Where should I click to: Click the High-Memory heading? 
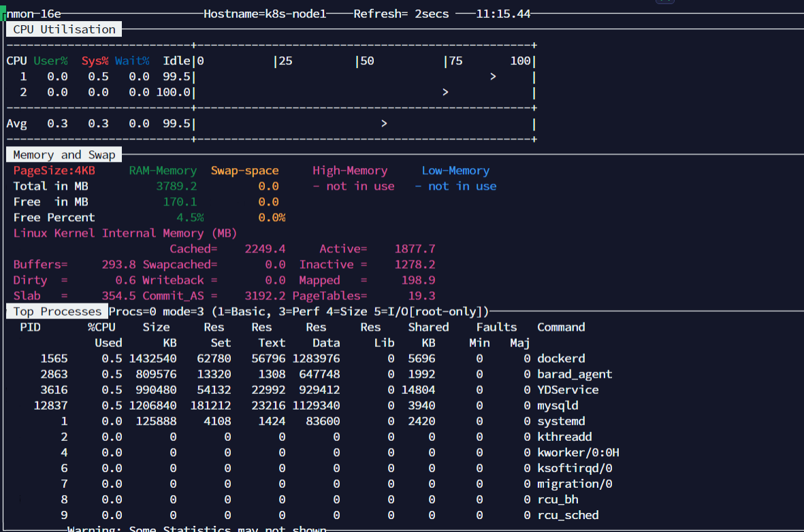tap(350, 171)
